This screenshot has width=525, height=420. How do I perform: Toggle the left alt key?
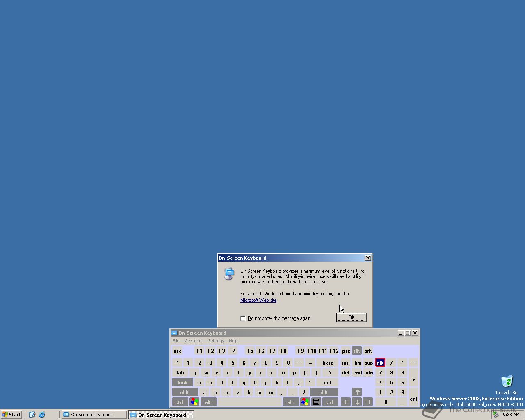point(208,402)
